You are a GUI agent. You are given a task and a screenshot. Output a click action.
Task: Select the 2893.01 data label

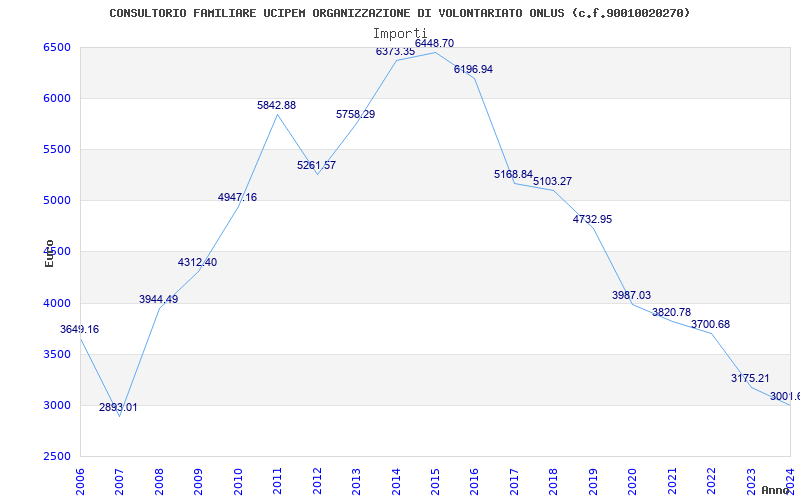point(118,408)
